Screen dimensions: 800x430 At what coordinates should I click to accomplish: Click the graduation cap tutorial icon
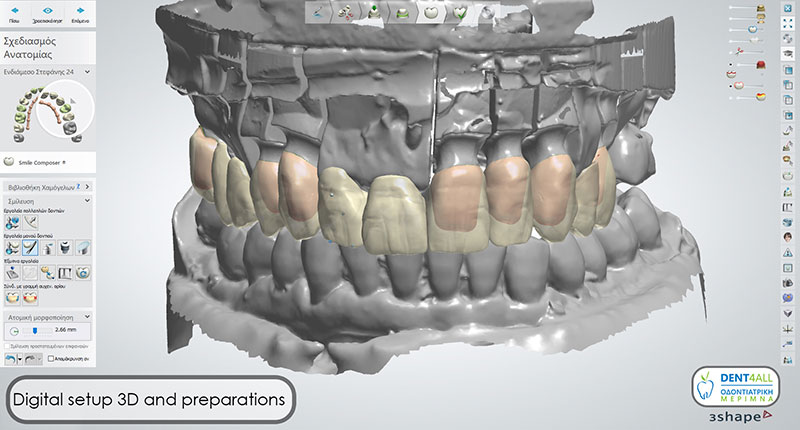click(x=788, y=53)
